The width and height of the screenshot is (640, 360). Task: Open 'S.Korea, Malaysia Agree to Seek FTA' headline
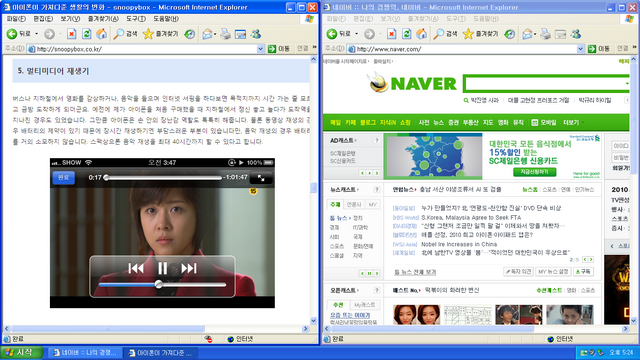(x=471, y=218)
